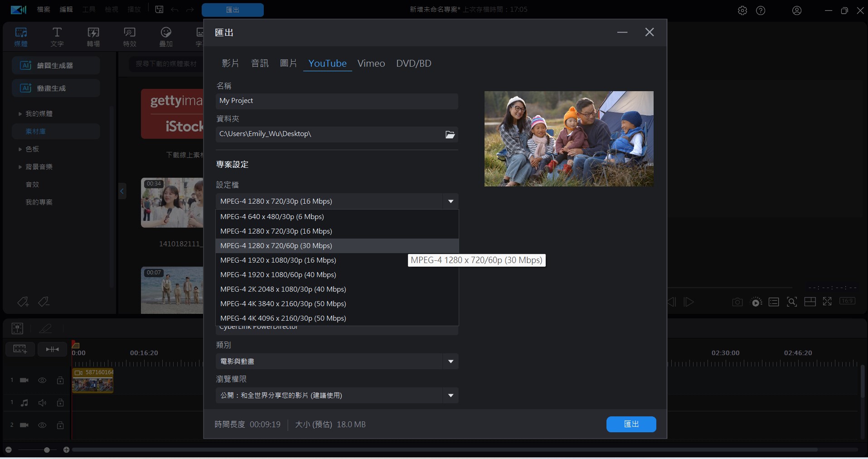868x459 pixels.
Task: Click the zoom magnifier preview icon
Action: pyautogui.click(x=792, y=302)
